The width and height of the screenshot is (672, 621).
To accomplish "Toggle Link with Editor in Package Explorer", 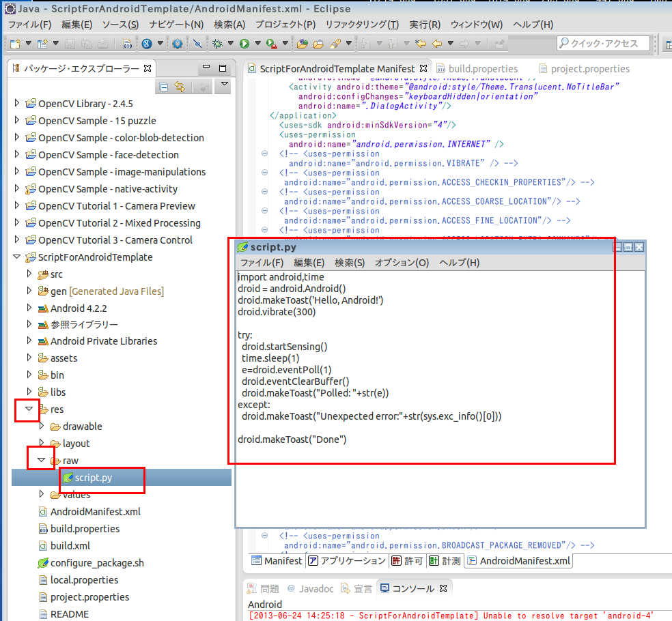I will pyautogui.click(x=180, y=87).
